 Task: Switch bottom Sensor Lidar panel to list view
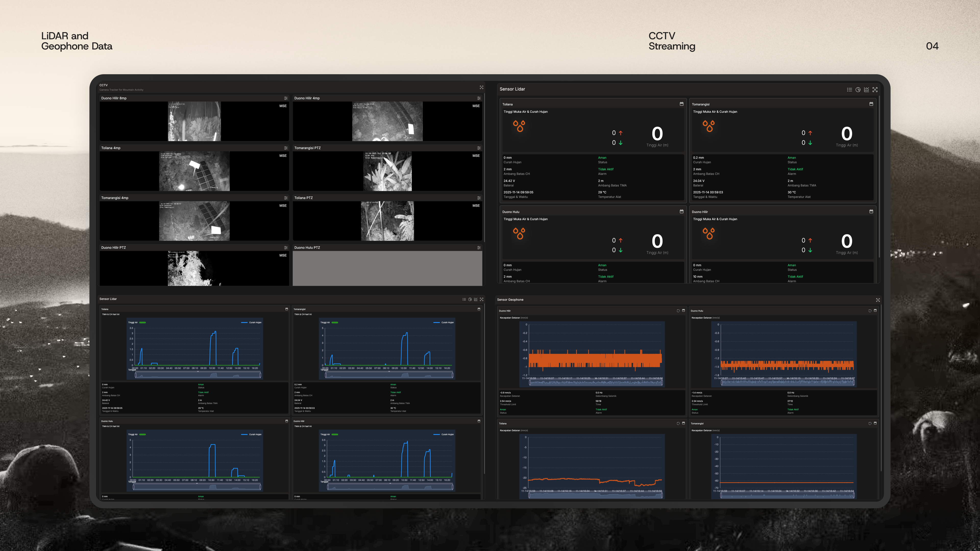(x=464, y=299)
